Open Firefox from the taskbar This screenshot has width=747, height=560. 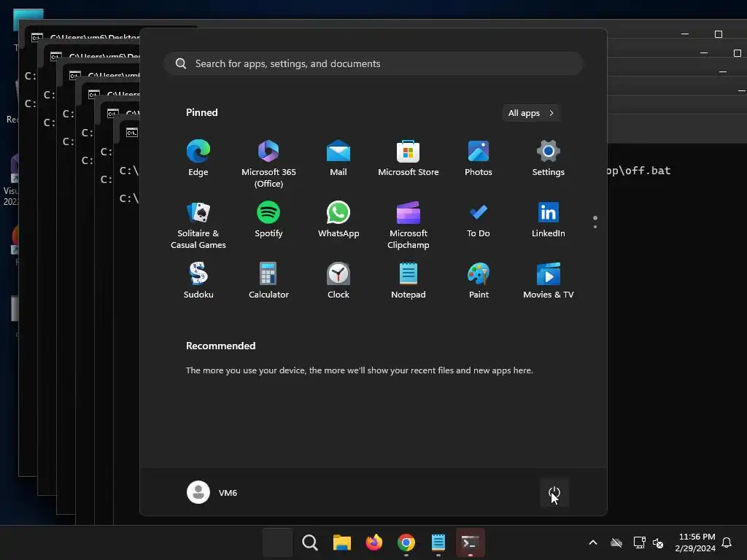[x=374, y=542]
